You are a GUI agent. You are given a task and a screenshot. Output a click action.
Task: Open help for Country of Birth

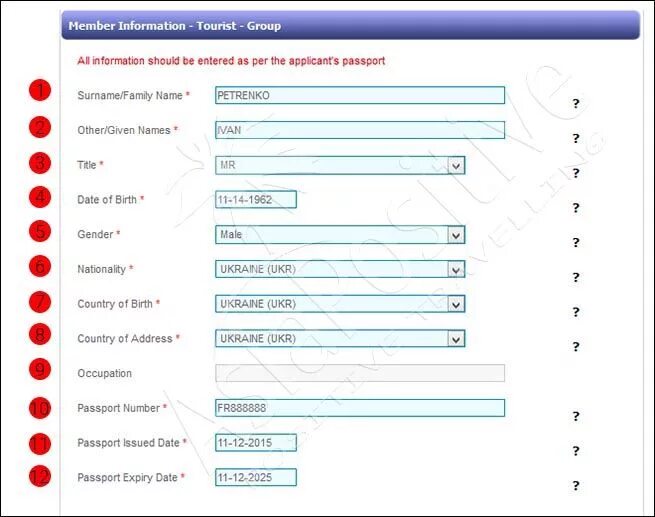576,312
